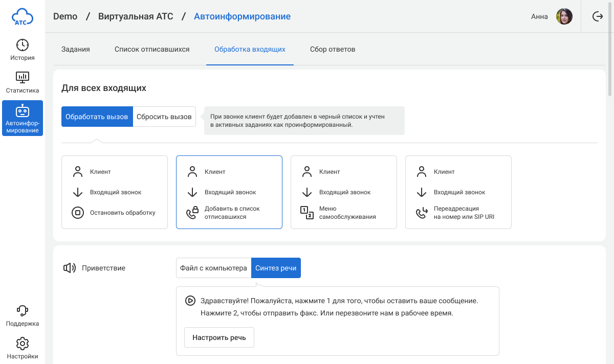
Task: Click the ATC cloud logo
Action: 23,16
